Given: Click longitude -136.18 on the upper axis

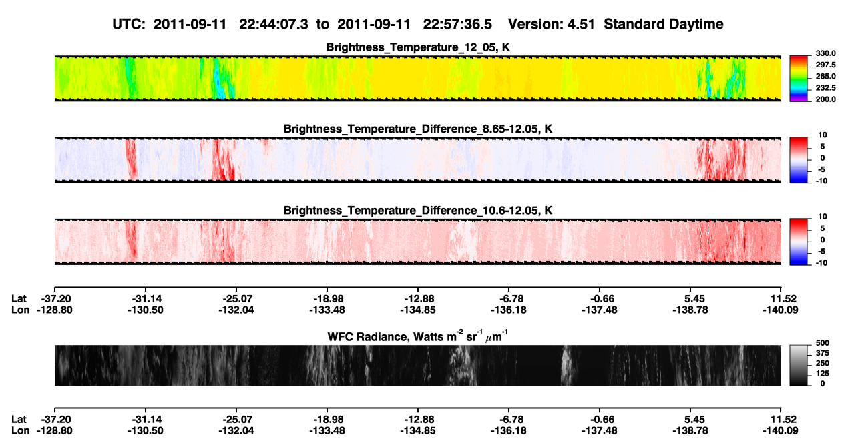Looking at the screenshot, I should point(507,310).
